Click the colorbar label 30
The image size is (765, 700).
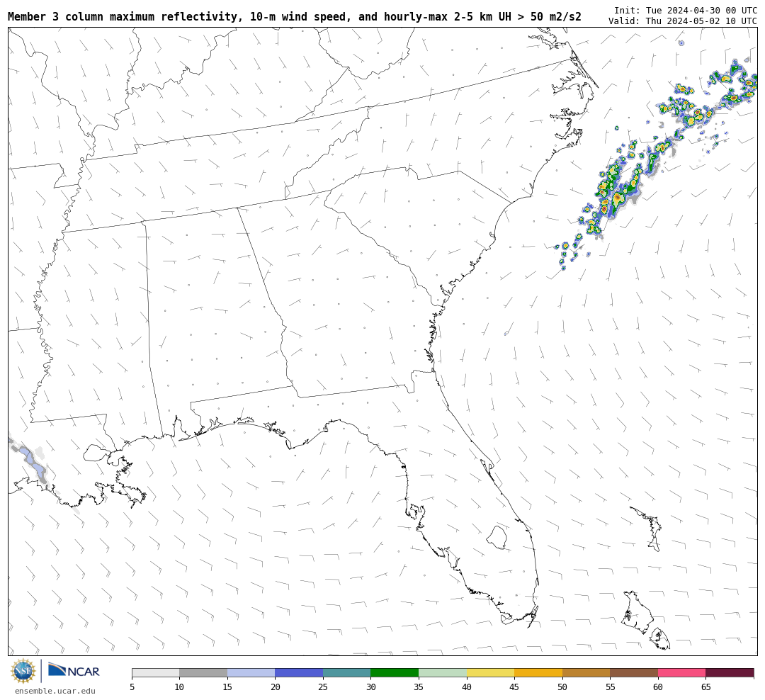click(x=370, y=687)
